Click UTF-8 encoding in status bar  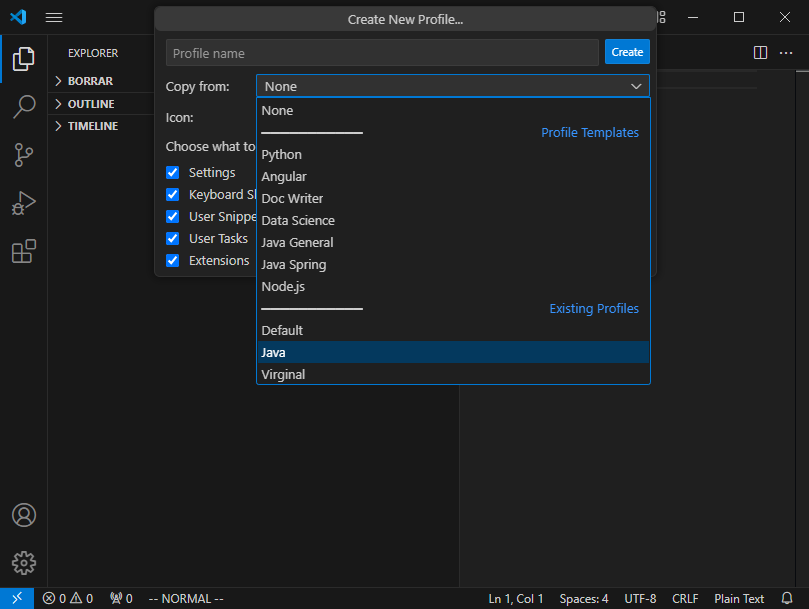640,599
